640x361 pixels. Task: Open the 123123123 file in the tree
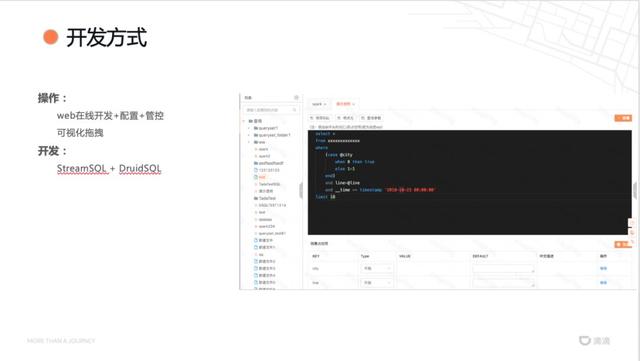coord(267,170)
